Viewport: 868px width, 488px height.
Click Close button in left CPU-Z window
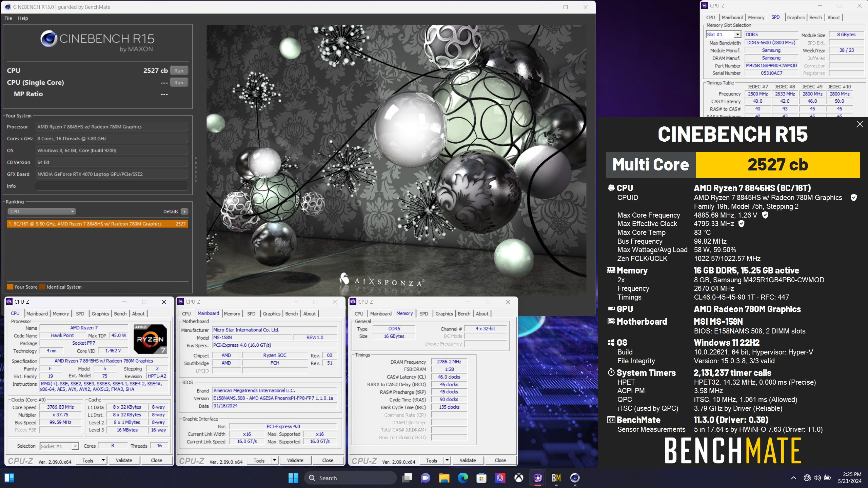pyautogui.click(x=157, y=461)
